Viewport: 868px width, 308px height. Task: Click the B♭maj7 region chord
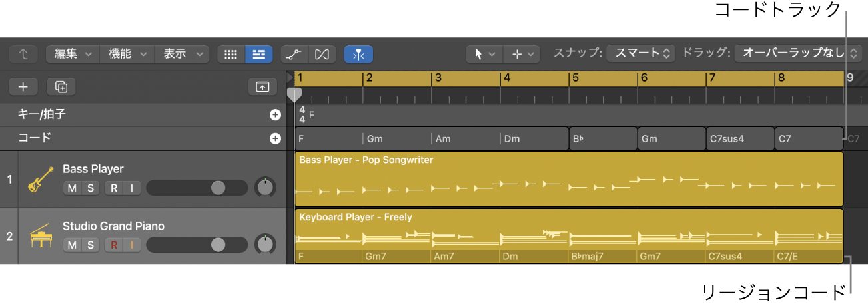coord(604,257)
